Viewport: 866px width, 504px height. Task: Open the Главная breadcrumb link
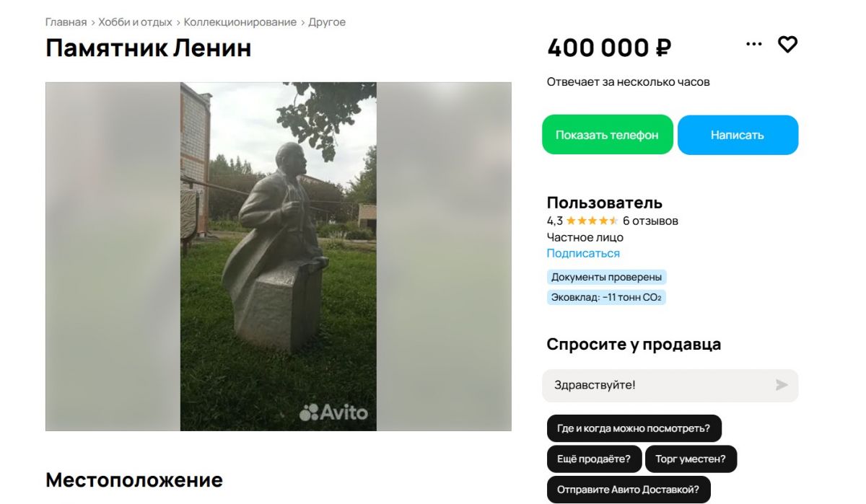(x=66, y=22)
